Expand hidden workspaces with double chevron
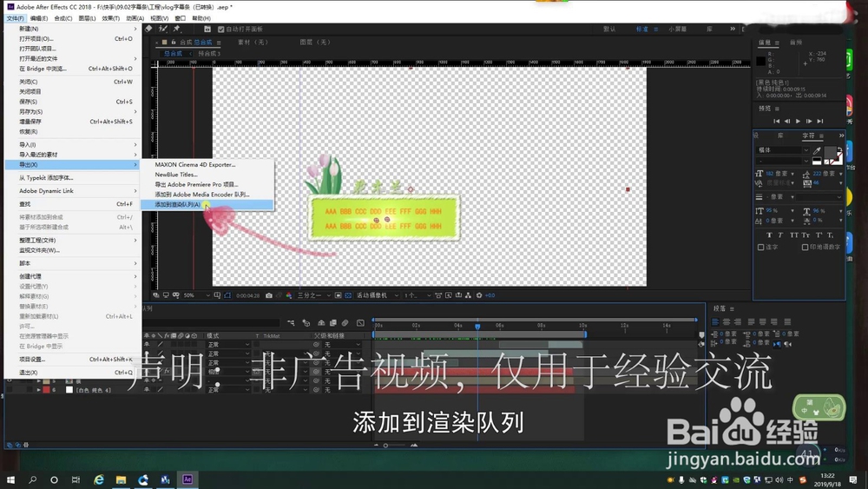The width and height of the screenshot is (868, 489). click(733, 29)
